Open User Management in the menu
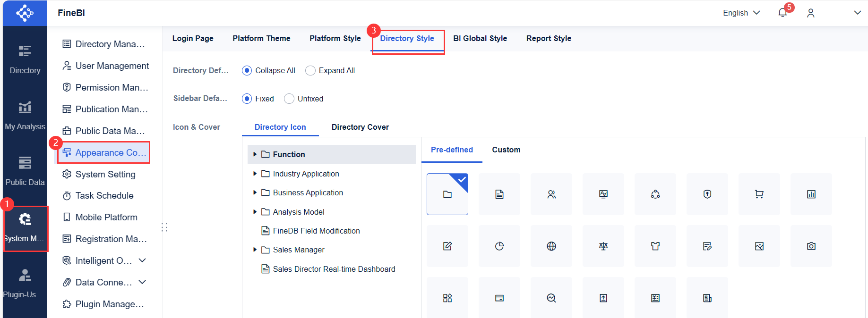The image size is (868, 318). [x=112, y=66]
